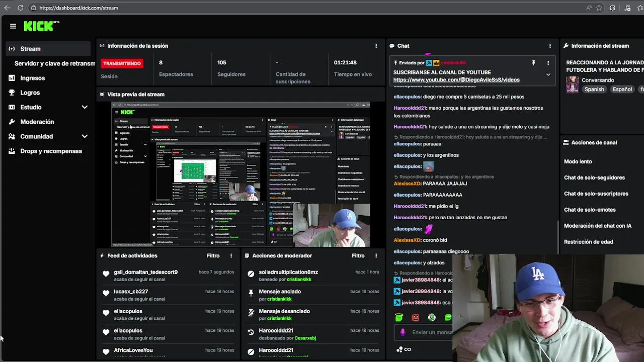This screenshot has height=362, width=644.
Task: Go to Stream in the sidebar
Action: pos(48,49)
